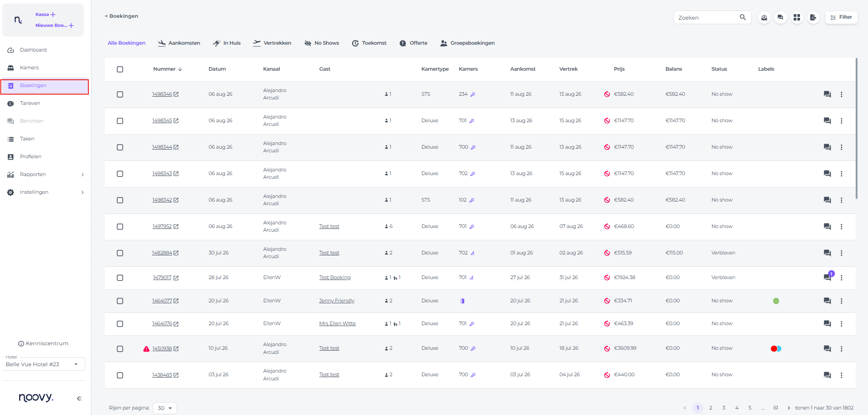Click the green label dot for booking 1464077

776,301
